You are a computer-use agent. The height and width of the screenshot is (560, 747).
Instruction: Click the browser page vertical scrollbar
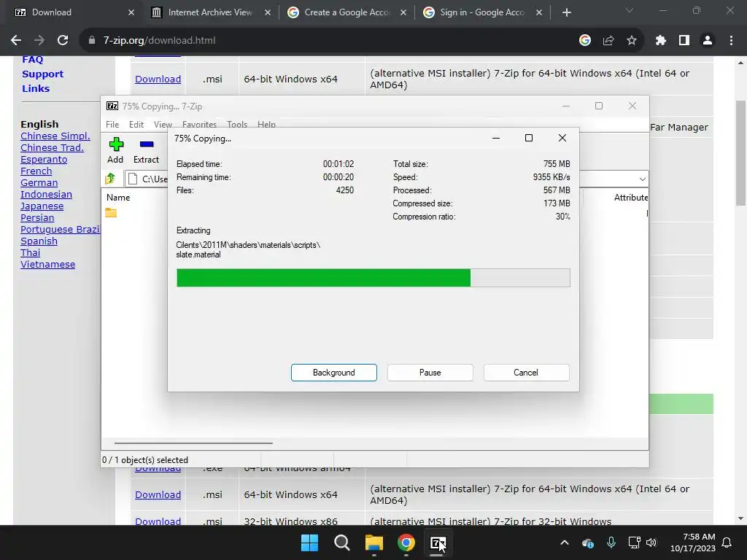[740, 153]
